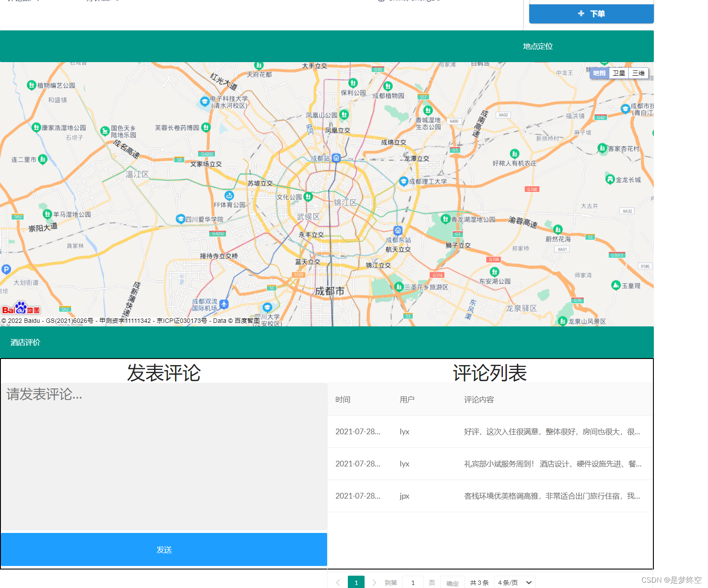Click the 时间 column header
The image size is (708, 588).
tap(343, 399)
